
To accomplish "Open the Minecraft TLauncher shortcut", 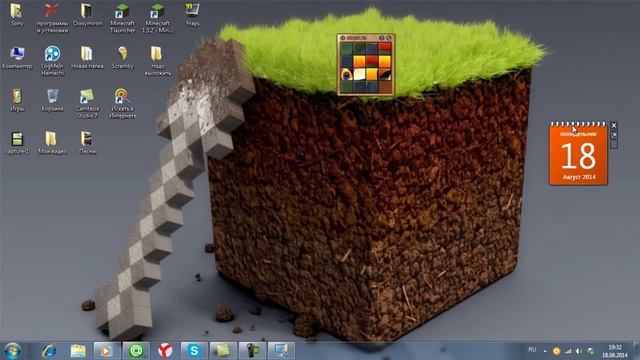I will point(122,18).
